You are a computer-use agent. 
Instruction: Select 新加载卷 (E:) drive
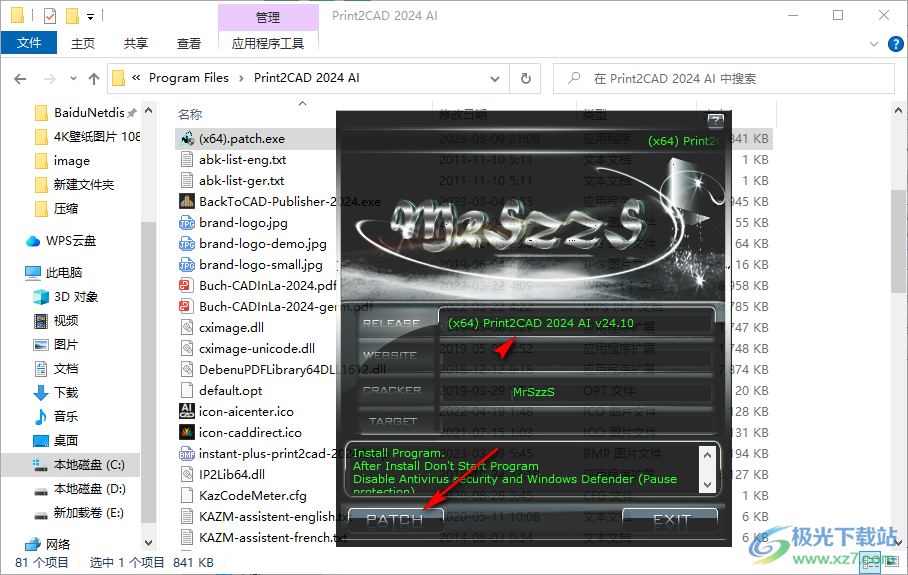coord(79,512)
